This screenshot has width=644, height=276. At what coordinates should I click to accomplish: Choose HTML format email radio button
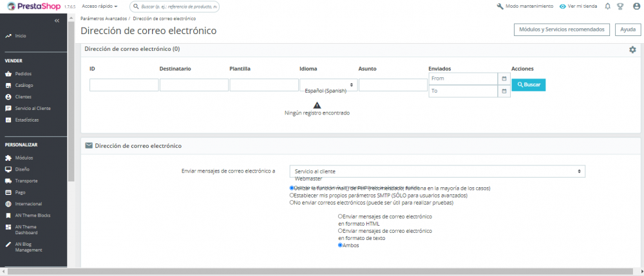coord(340,217)
